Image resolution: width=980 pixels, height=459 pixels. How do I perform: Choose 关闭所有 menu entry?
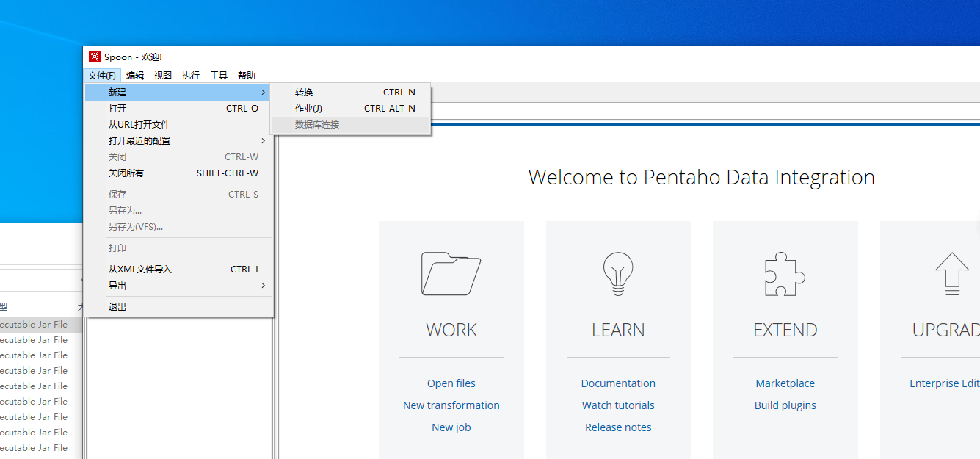click(x=178, y=173)
